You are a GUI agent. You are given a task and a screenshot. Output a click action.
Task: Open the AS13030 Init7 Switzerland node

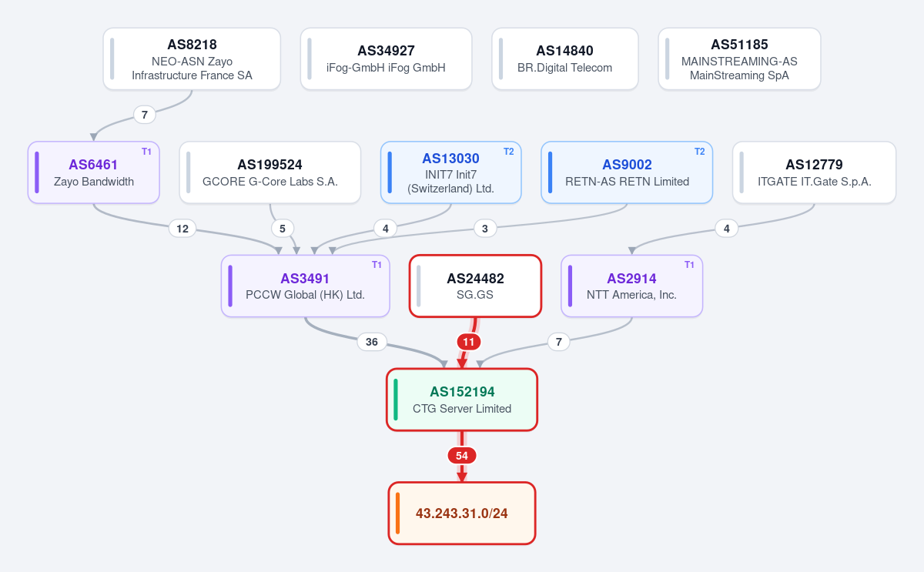coord(451,172)
